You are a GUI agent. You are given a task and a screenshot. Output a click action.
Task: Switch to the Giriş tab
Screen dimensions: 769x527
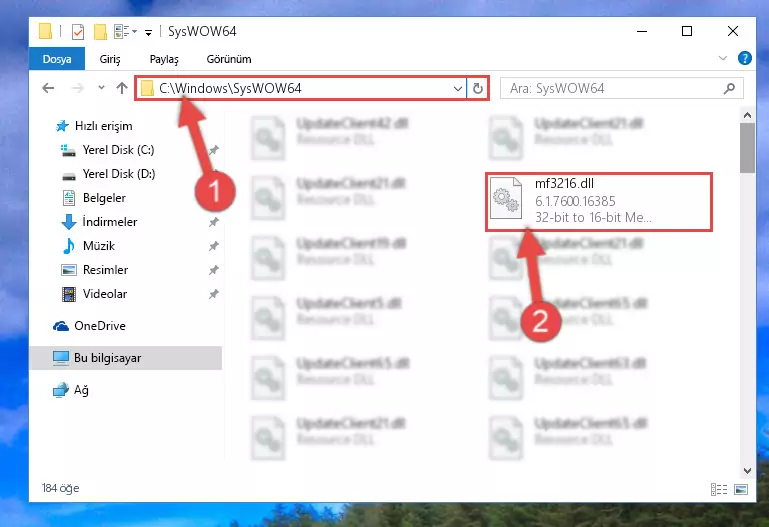(110, 59)
